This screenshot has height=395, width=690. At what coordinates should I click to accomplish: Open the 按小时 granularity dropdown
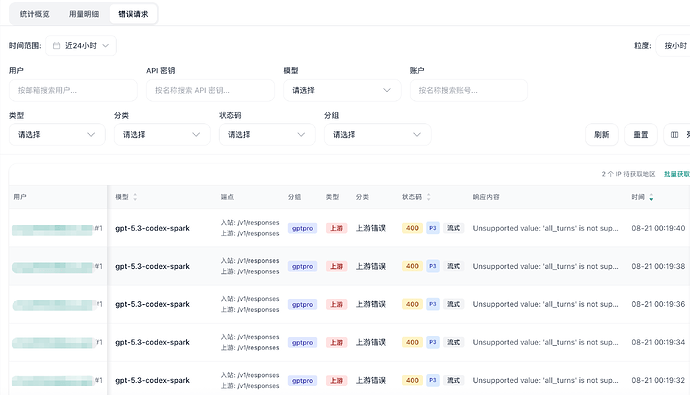click(x=673, y=46)
